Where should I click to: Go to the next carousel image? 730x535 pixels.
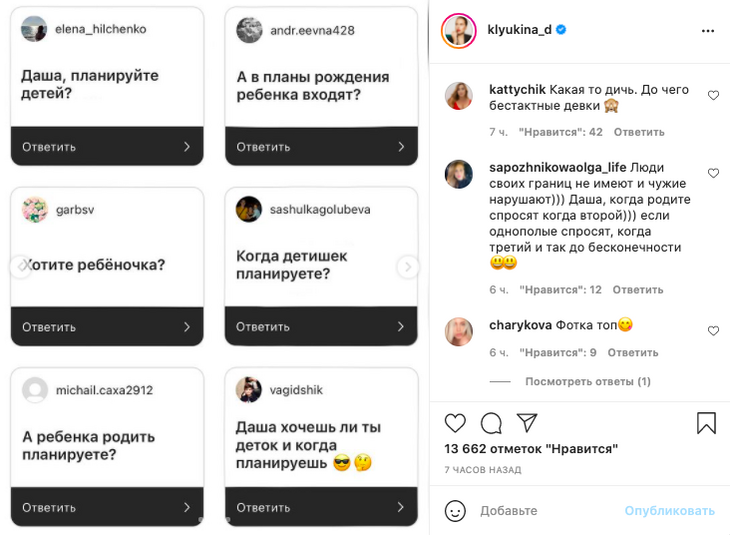(x=407, y=267)
